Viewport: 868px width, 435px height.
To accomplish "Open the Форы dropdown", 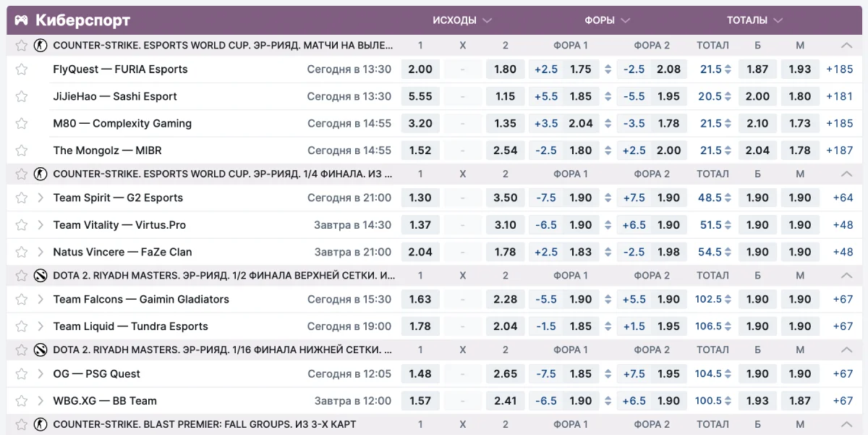I will (x=625, y=20).
